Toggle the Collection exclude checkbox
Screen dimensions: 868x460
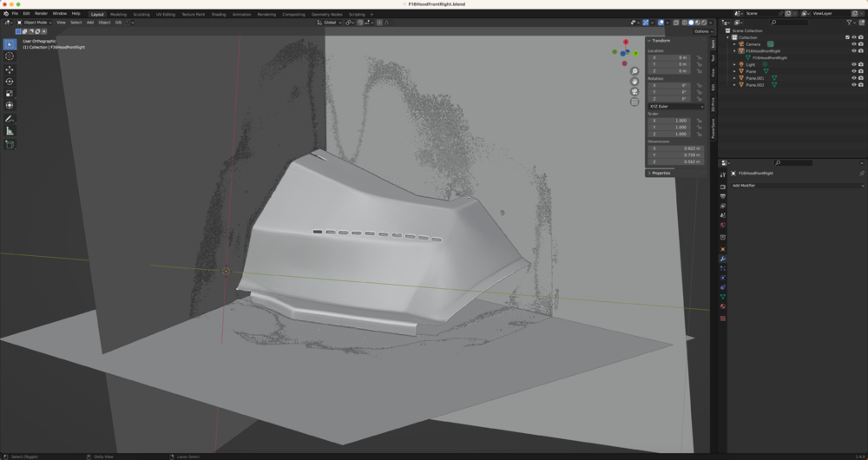coord(847,37)
